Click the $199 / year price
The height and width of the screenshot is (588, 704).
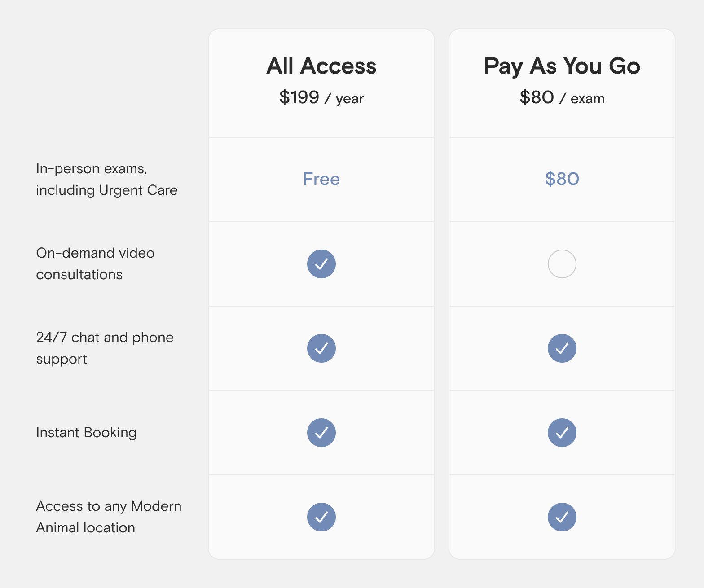[x=321, y=97]
